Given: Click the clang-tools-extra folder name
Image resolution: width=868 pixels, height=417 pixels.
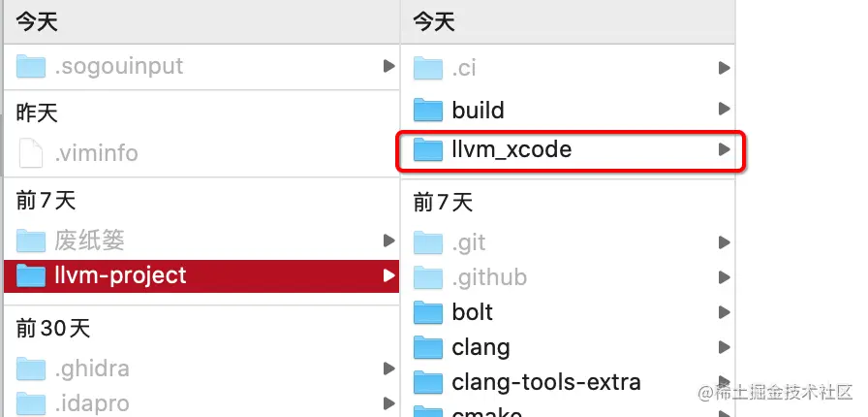Looking at the screenshot, I should point(546,382).
